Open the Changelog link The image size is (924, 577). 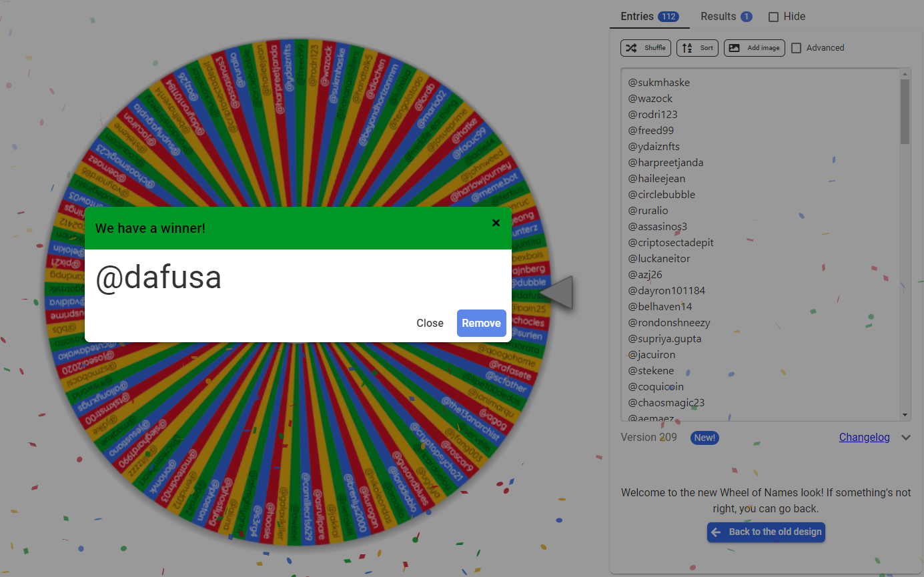click(864, 438)
